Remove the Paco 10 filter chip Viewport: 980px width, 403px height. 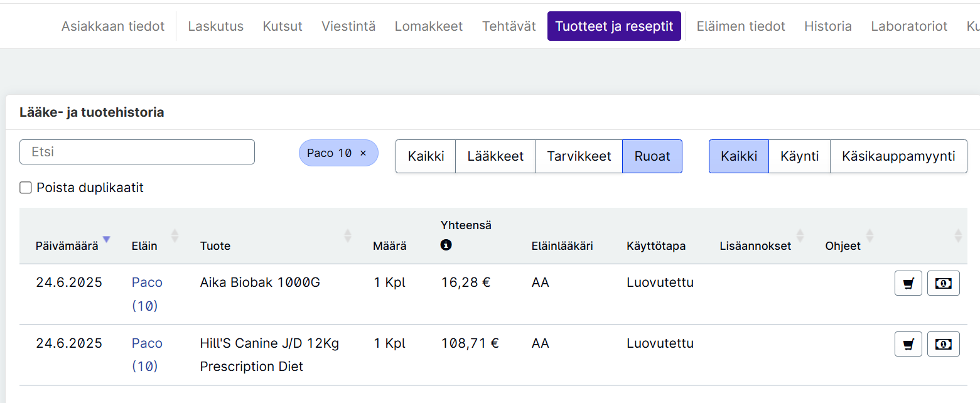click(363, 153)
